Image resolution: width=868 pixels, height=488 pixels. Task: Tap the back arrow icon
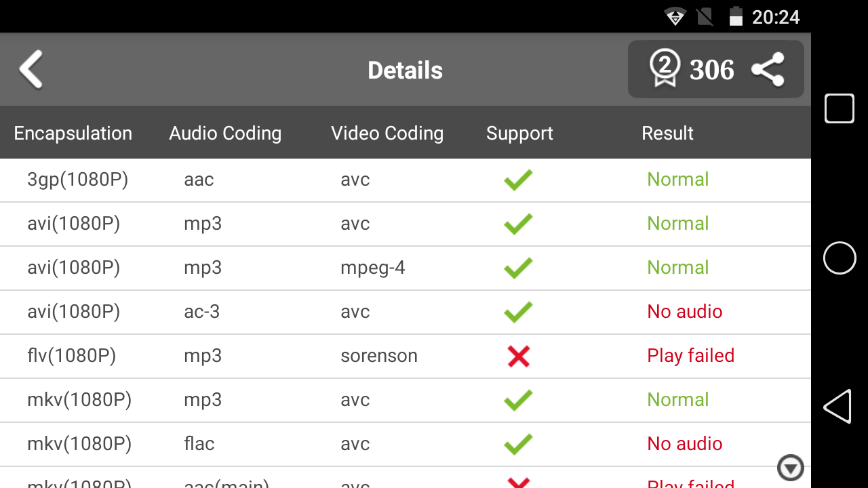(x=31, y=69)
